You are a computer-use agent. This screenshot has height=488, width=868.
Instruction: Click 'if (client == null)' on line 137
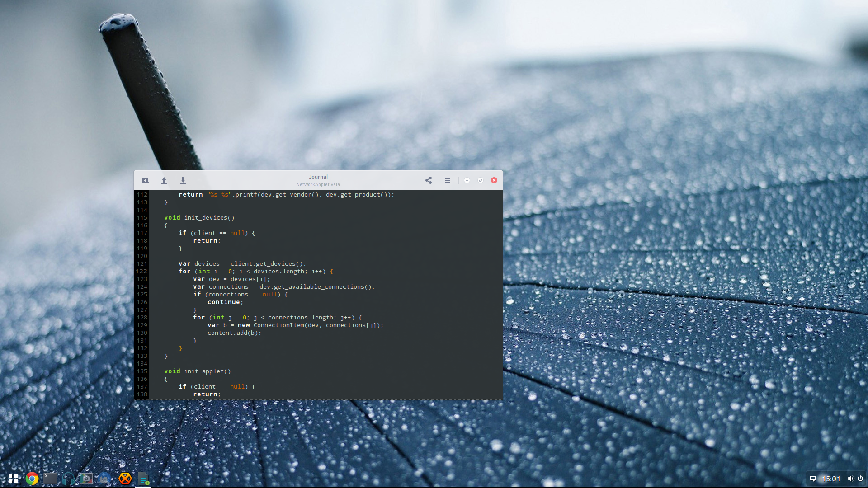217,387
